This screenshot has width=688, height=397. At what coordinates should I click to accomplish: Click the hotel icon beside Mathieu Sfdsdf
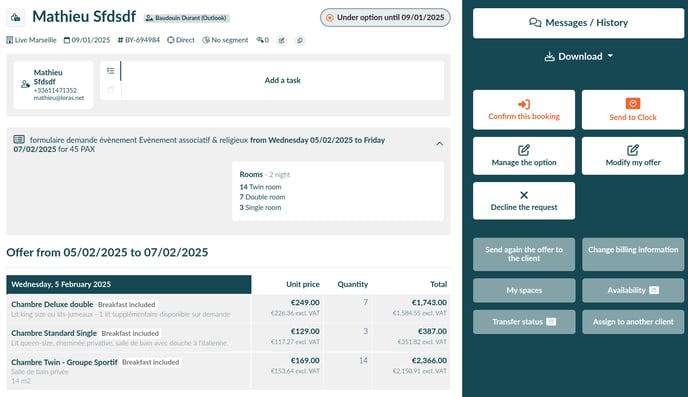coord(15,18)
